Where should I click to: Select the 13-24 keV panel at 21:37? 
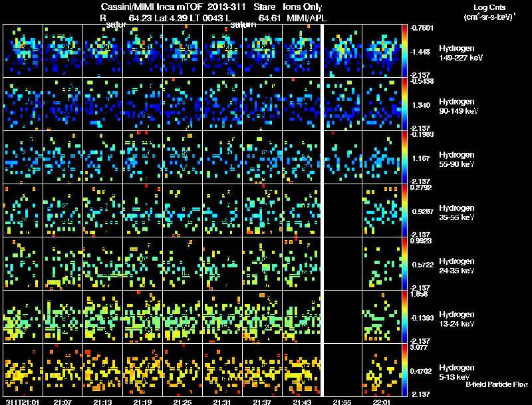[x=262, y=317]
